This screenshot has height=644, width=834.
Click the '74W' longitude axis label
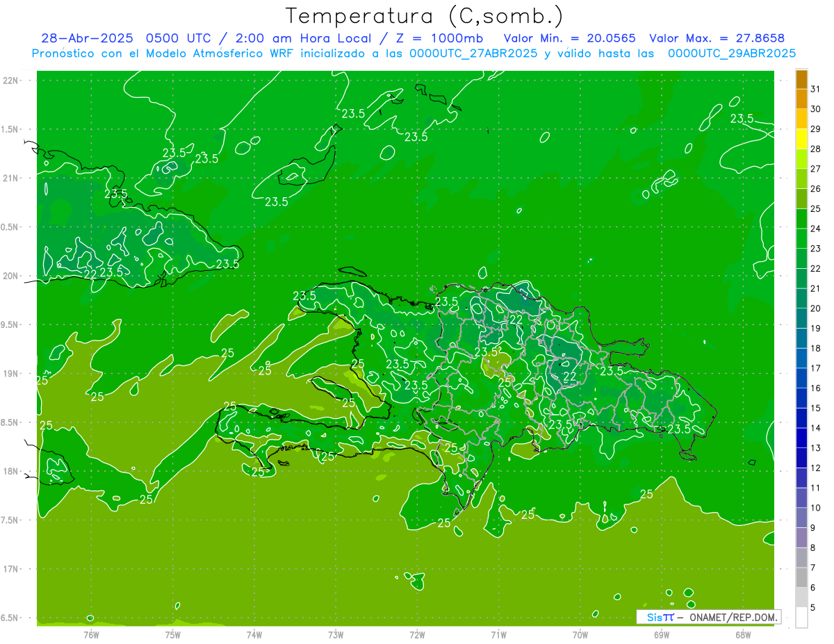254,634
